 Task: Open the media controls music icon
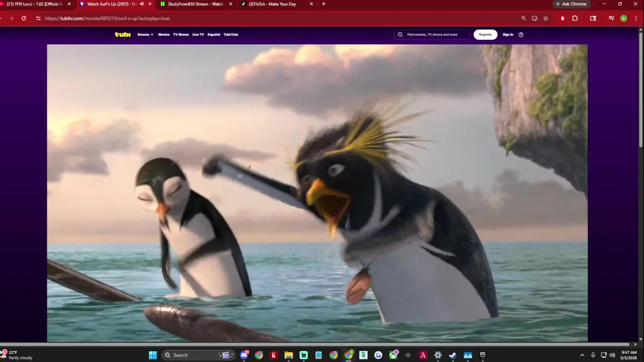click(611, 18)
